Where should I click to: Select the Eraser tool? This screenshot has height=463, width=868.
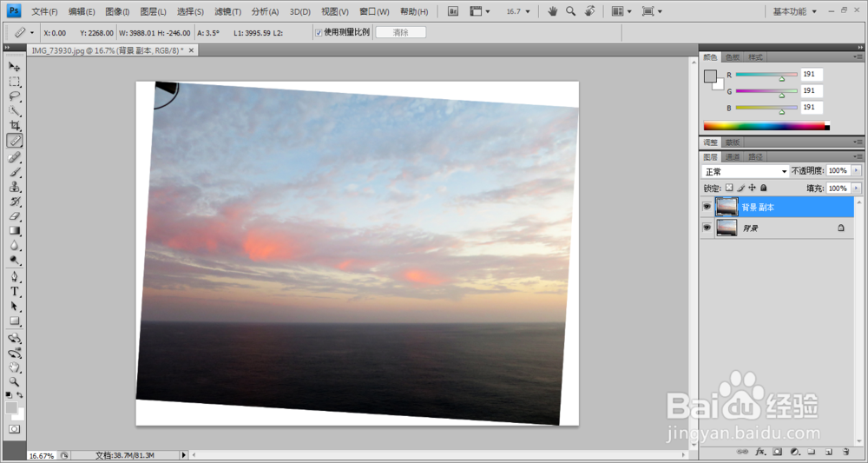coord(15,216)
